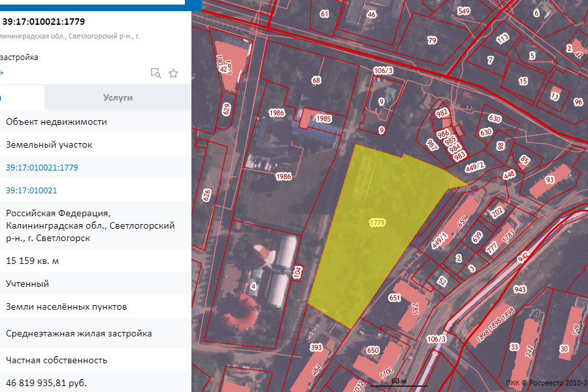
Task: Click the search field at the top
Action: click(x=91, y=3)
